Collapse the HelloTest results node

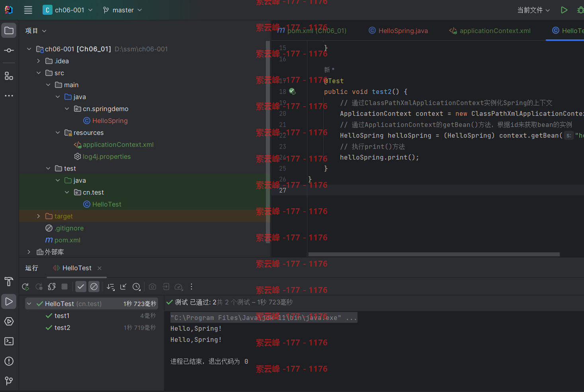pyautogui.click(x=29, y=304)
